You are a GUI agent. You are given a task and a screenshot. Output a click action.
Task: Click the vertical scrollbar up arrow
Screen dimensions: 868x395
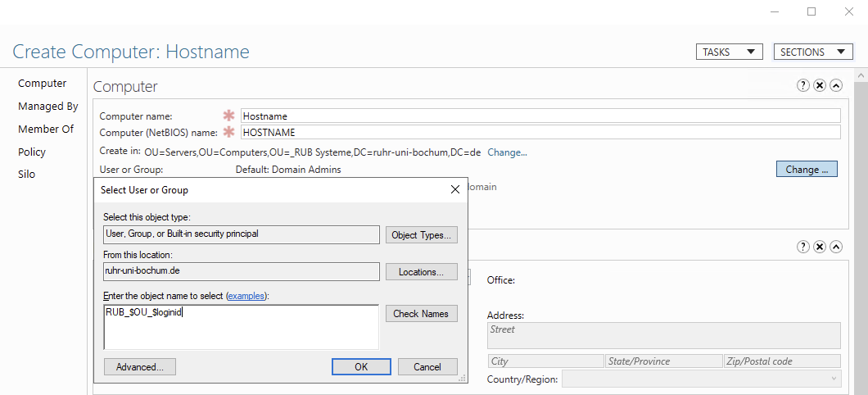pyautogui.click(x=861, y=75)
